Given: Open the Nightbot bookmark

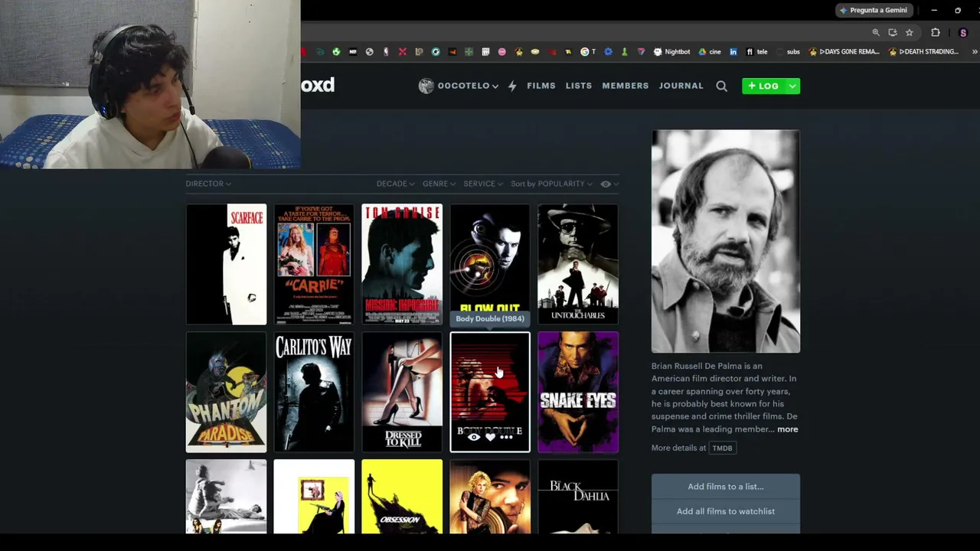Looking at the screenshot, I should pos(672,52).
